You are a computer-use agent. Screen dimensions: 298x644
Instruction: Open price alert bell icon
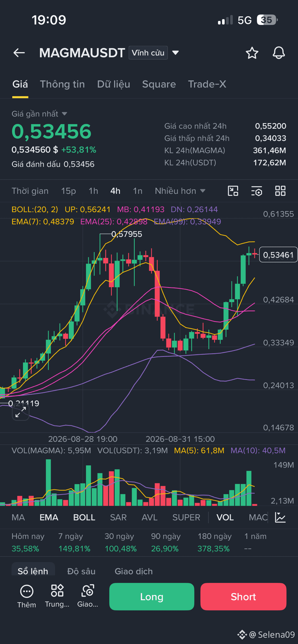[x=279, y=53]
